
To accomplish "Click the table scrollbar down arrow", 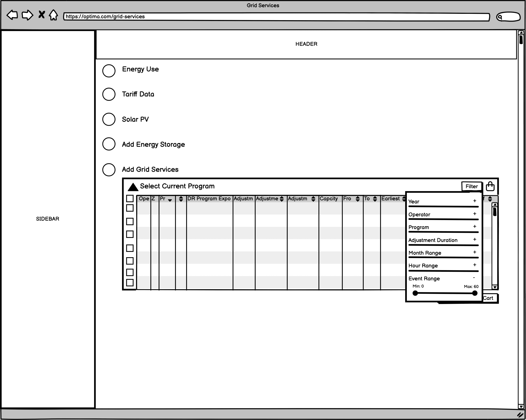I will 495,287.
